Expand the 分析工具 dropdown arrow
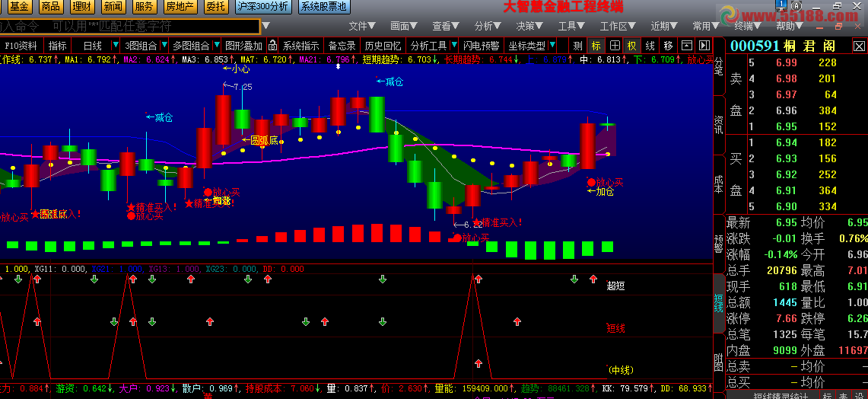The image size is (868, 399). click(454, 46)
